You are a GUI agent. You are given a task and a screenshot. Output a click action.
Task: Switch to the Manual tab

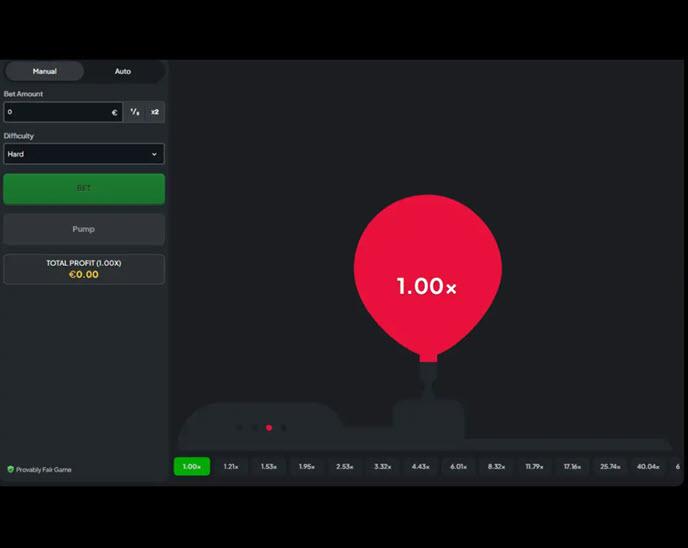click(x=45, y=72)
